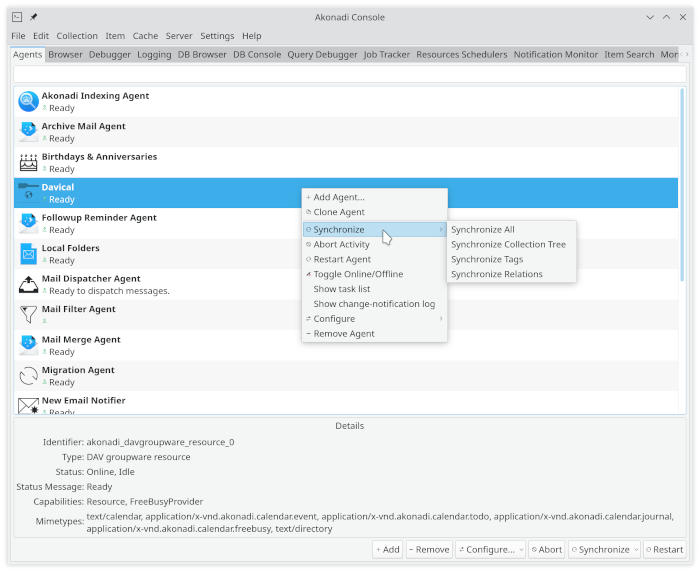Click the Mail Filter Agent funnel icon
The height and width of the screenshot is (572, 700).
(x=28, y=315)
